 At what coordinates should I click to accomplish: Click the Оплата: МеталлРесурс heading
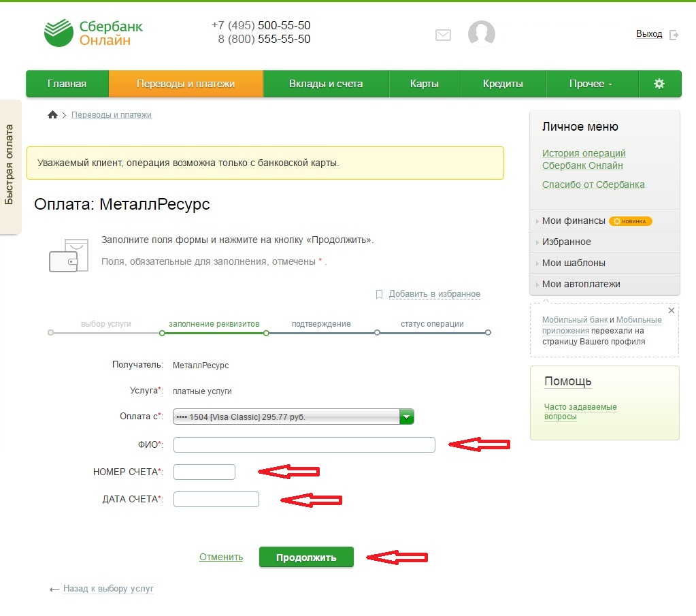pos(122,204)
